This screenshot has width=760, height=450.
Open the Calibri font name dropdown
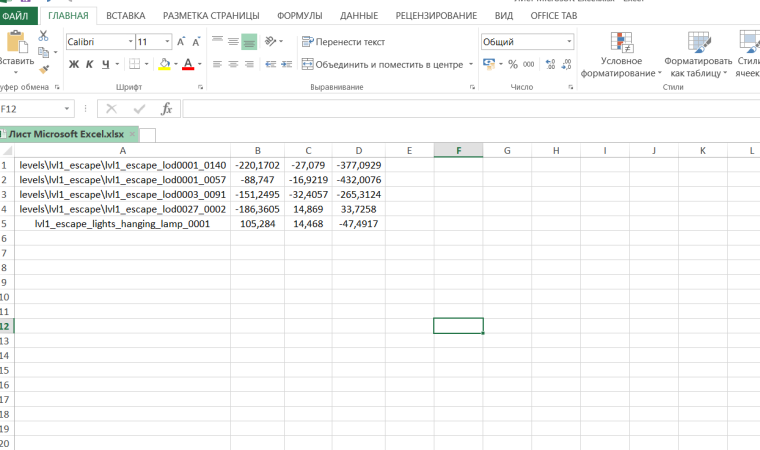click(130, 42)
